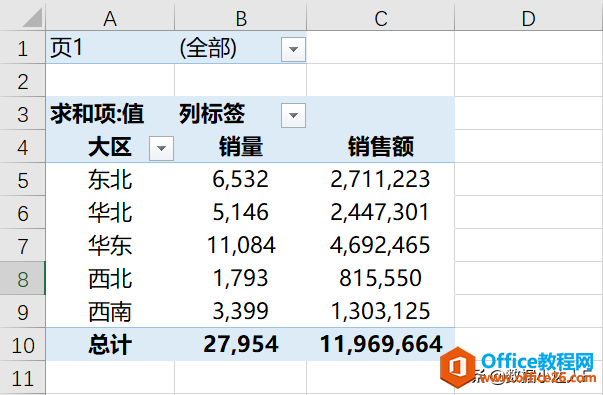Select row 3 header
The height and width of the screenshot is (395, 603).
pyautogui.click(x=23, y=114)
